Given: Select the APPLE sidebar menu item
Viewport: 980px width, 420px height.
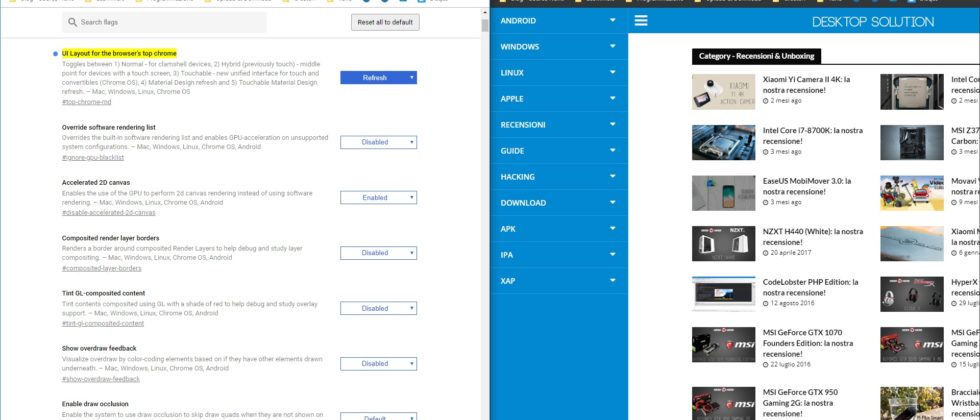Looking at the screenshot, I should 558,99.
